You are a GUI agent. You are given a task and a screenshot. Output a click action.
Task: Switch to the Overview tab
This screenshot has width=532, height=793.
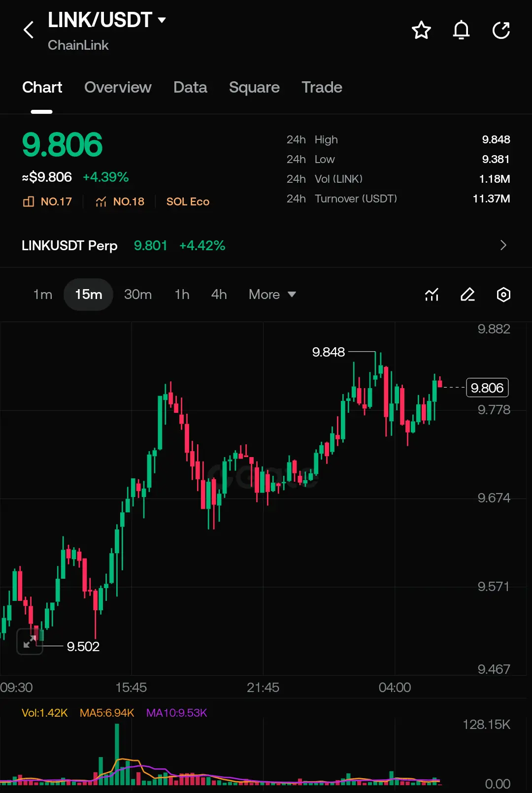pyautogui.click(x=118, y=87)
